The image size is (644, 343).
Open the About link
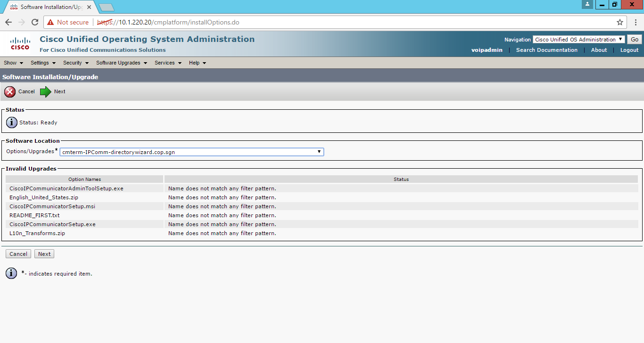599,50
